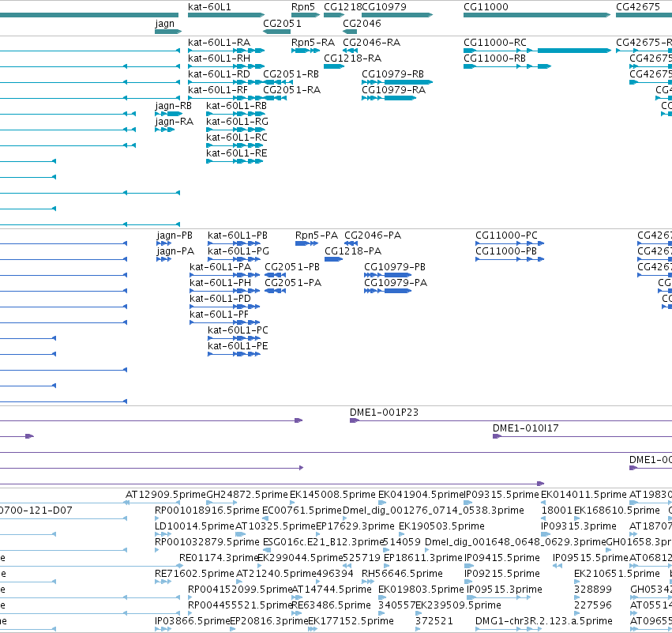Viewport: 672px width, 633px height.
Task: Select transcript label CG2051-RA
Action: tap(292, 90)
